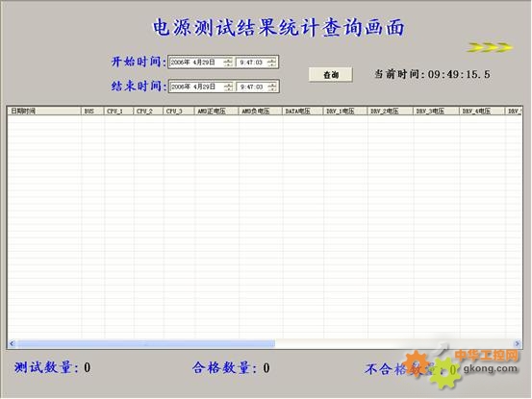The width and height of the screenshot is (532, 399).
Task: Click the end time spinner control
Action: [272, 87]
